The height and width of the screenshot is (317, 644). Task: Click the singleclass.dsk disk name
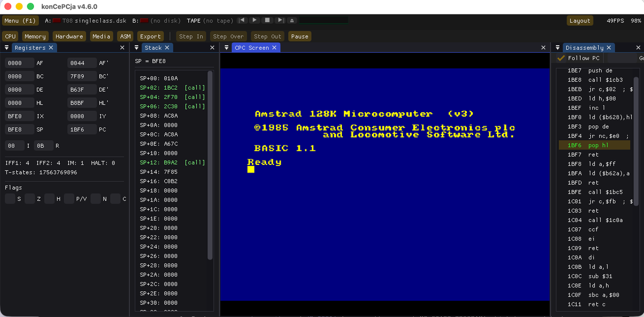101,20
